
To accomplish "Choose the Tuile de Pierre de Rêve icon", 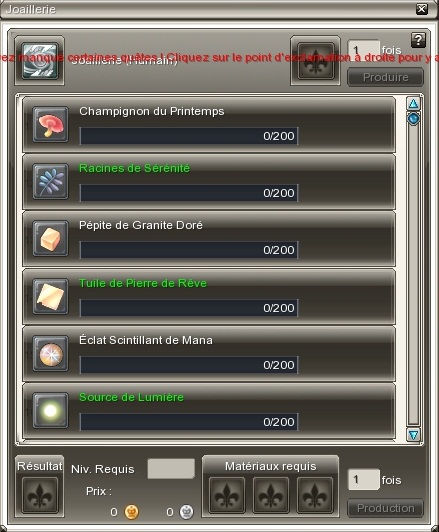I will tap(50, 296).
